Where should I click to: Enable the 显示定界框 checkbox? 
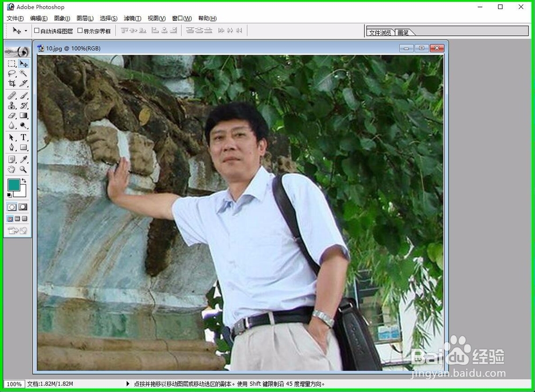pos(80,30)
